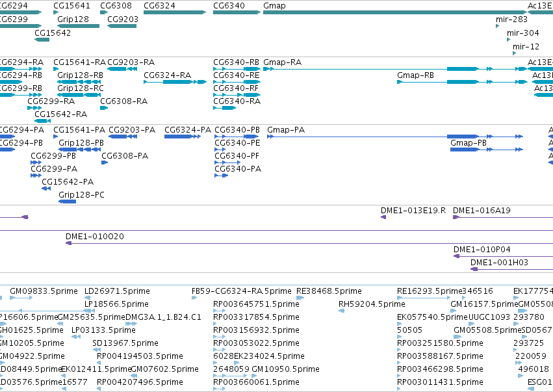The image size is (553, 392).
Task: Select the CG15641-PA protein label
Action: [x=79, y=130]
